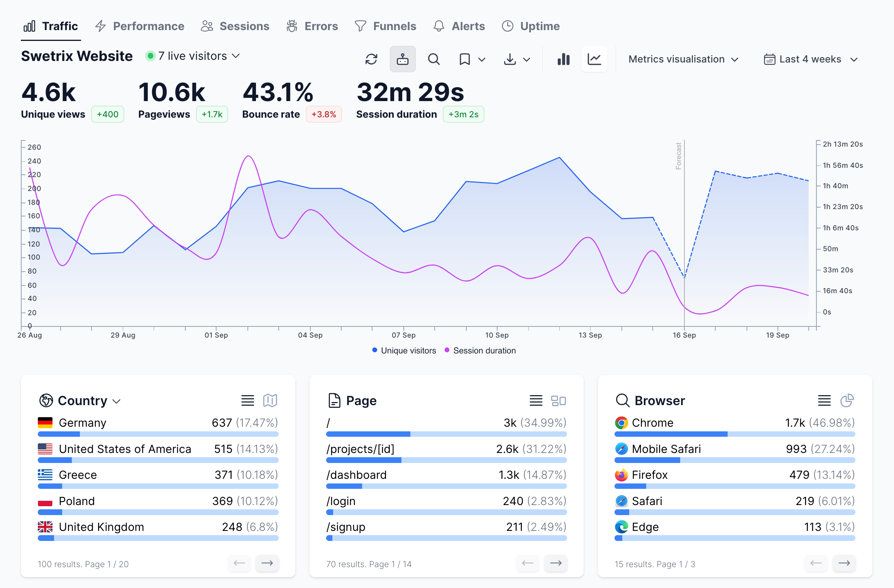The height and width of the screenshot is (588, 894).
Task: Switch to the Alerts tab
Action: click(459, 26)
